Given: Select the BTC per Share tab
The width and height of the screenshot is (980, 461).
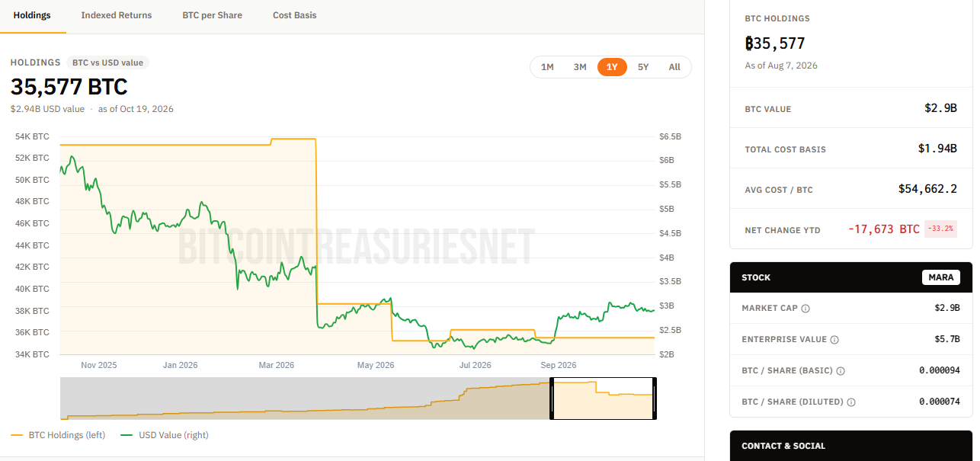Looking at the screenshot, I should coord(213,15).
